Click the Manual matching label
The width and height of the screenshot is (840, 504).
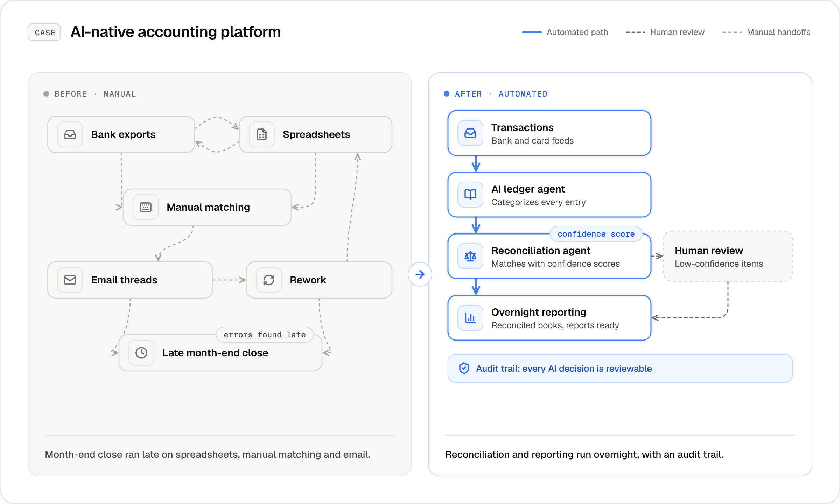(x=208, y=207)
